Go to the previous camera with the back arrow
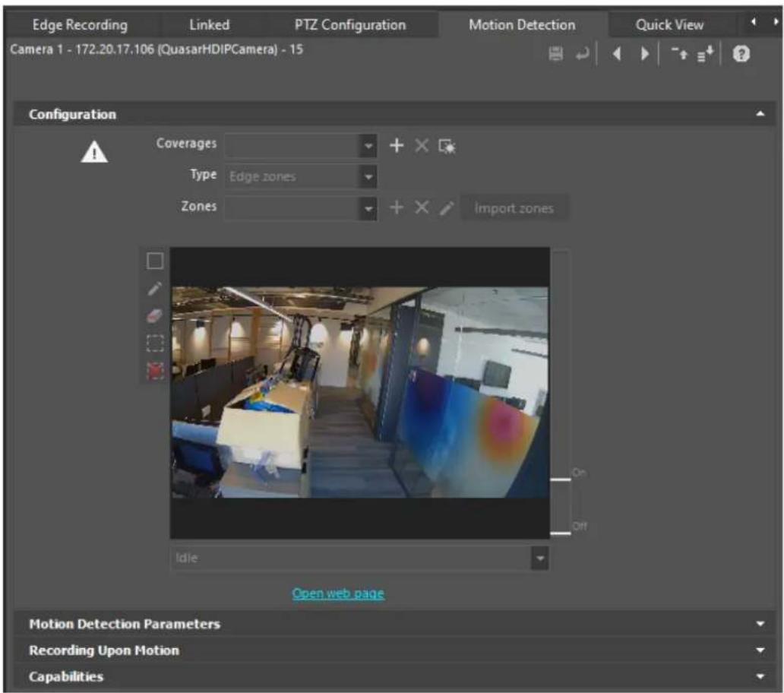Screen dimensions: 784x693 coord(617,53)
